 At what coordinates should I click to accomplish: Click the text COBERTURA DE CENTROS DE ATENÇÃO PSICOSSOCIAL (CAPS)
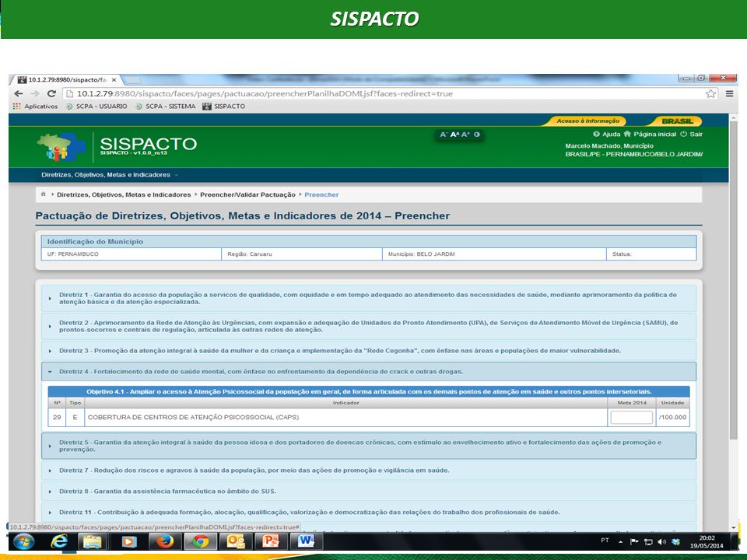tap(194, 417)
